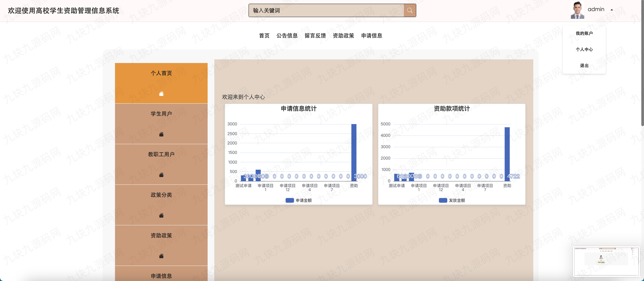The height and width of the screenshot is (281, 644).
Task: Focus the 输入关键词 search field
Action: pos(326,10)
